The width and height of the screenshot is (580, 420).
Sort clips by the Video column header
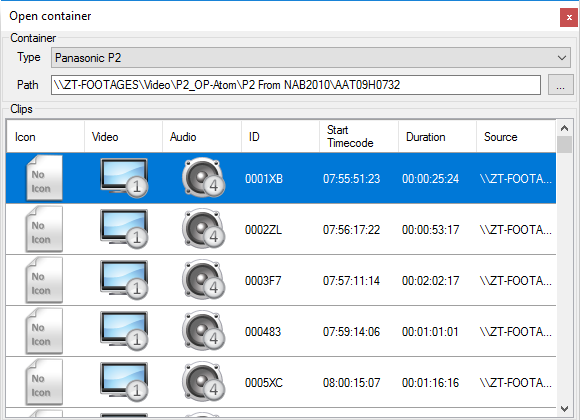tap(124, 137)
